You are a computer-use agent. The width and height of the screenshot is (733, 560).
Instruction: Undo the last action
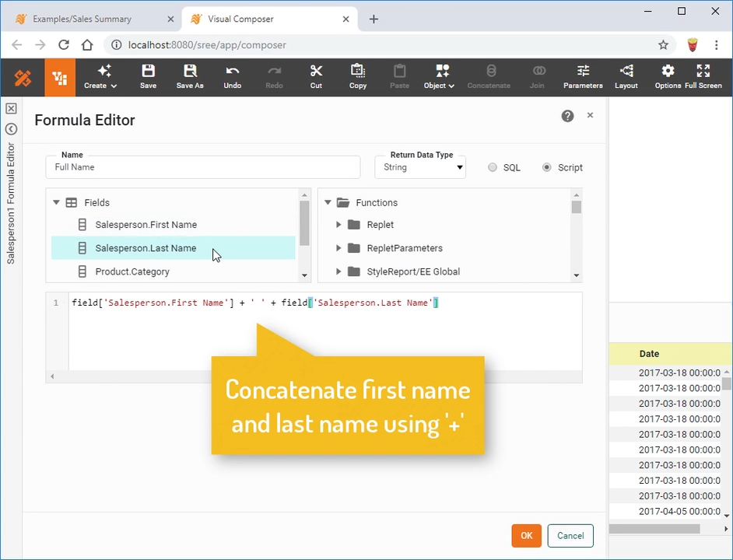(233, 77)
